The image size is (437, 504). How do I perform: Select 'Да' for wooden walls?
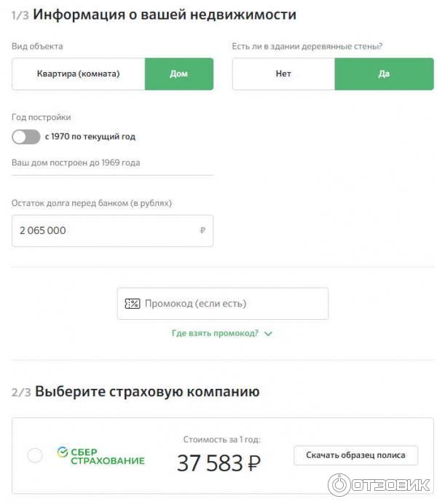[x=384, y=74]
